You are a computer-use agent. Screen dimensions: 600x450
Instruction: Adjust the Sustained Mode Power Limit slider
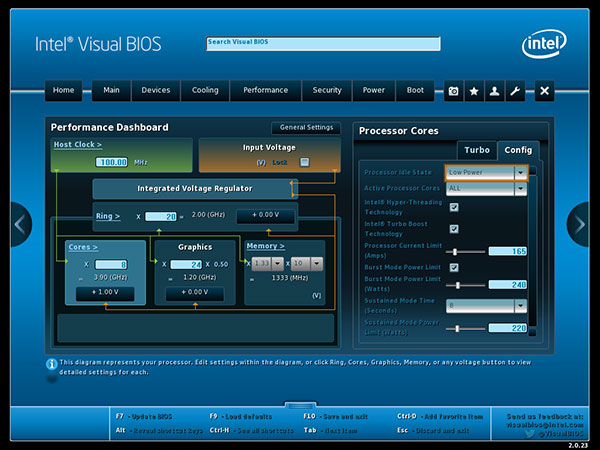(466, 329)
